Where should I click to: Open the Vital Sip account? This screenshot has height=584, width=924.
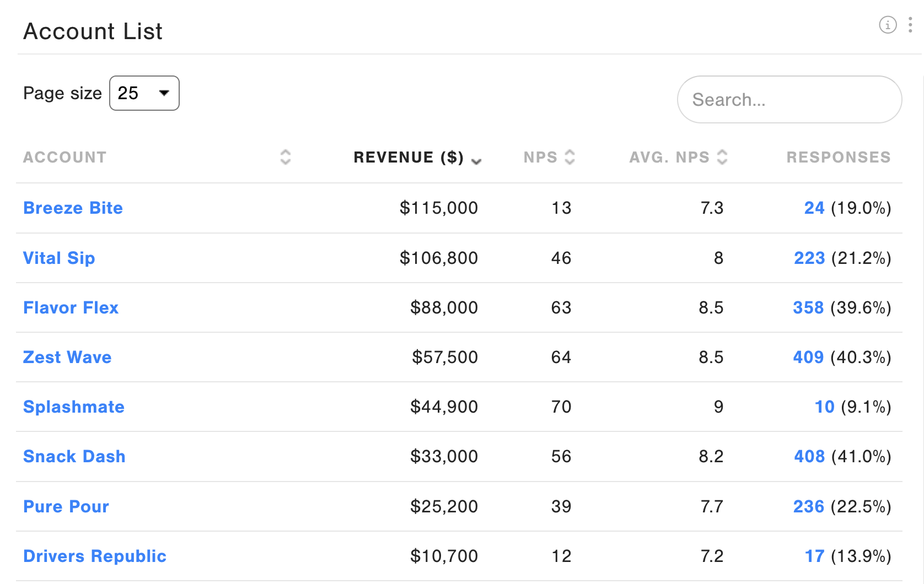[x=59, y=258]
